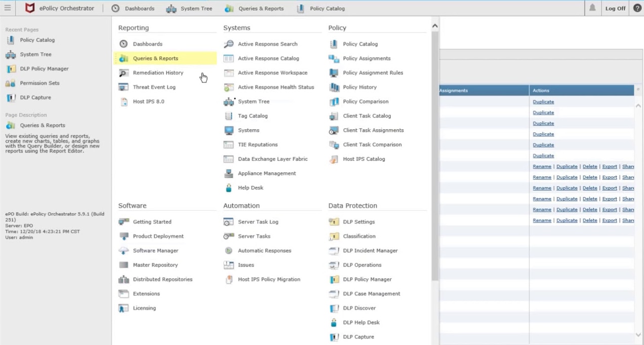Image resolution: width=644 pixels, height=345 pixels.
Task: Open Policy Catalog from the top navigation
Action: tap(327, 8)
